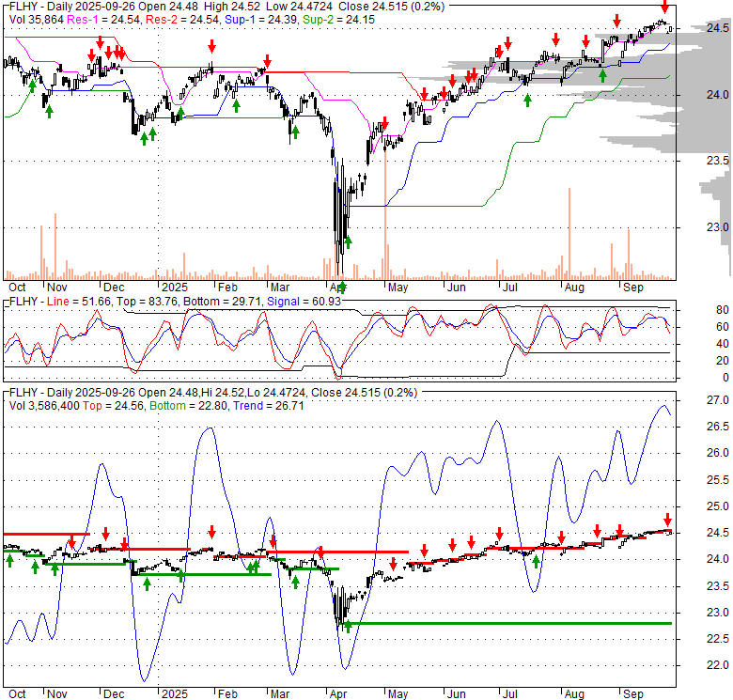Click the green buy arrow under the April axis

click(x=342, y=287)
